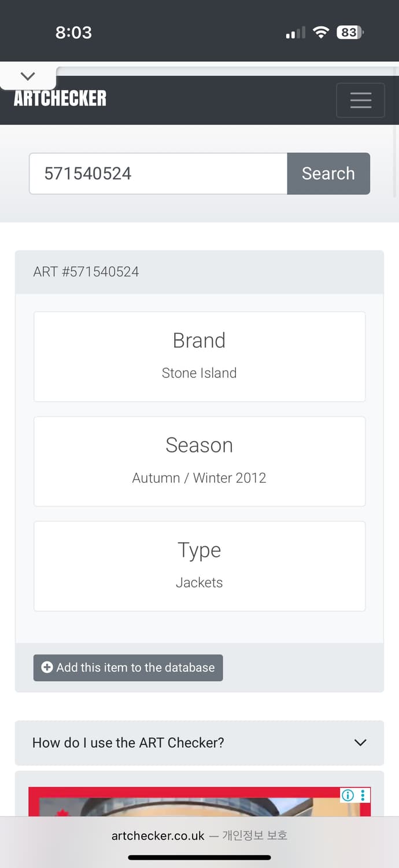Tap the collapse chevron tab above the logo
The image size is (399, 868).
tap(28, 76)
